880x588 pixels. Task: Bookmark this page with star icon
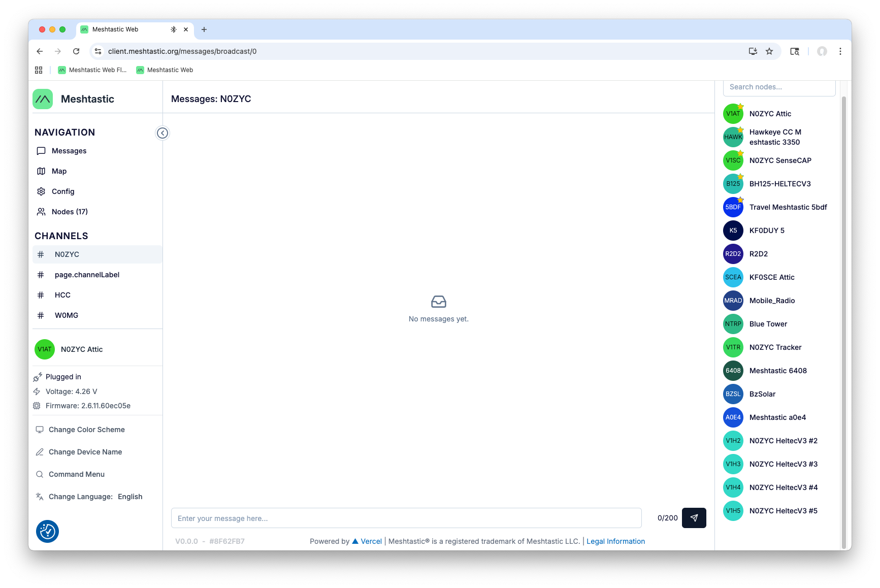click(x=769, y=51)
